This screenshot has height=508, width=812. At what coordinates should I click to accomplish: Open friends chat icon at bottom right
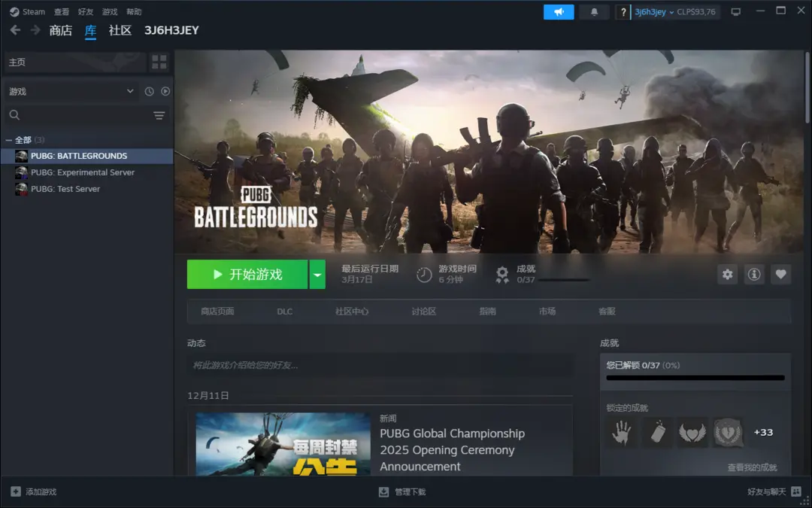pos(796,491)
